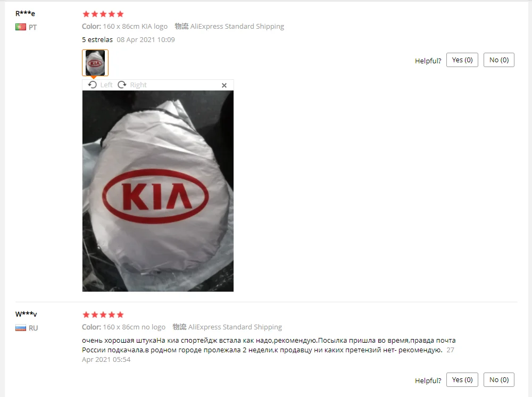
Task: Vote Yes on W***v's review
Action: coord(462,379)
